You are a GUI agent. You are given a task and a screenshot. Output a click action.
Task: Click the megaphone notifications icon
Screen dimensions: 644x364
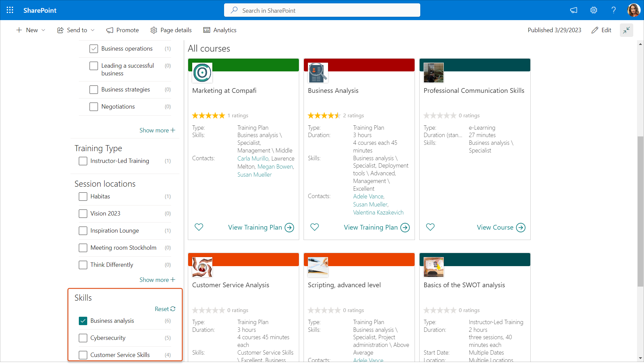pyautogui.click(x=574, y=10)
